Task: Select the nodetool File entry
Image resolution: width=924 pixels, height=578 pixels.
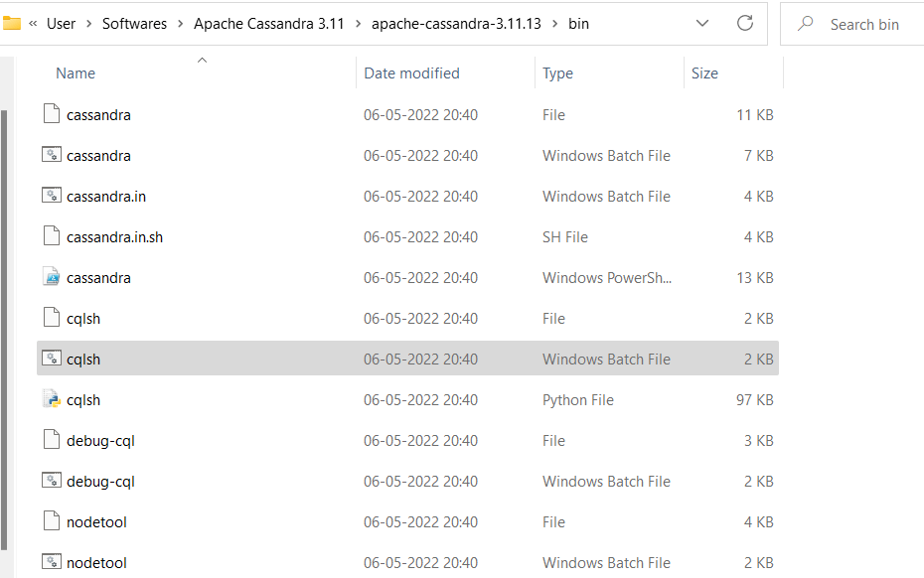Action: 96,521
